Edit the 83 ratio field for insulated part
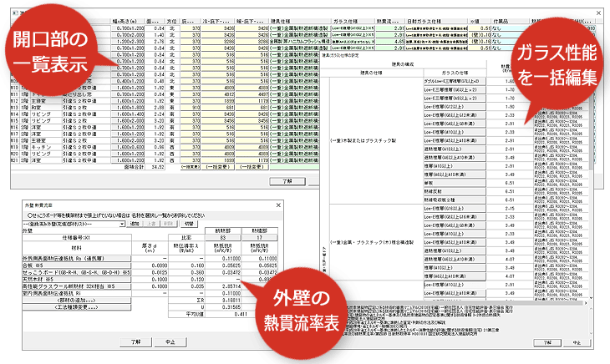Image resolution: width=610 pixels, height=364 pixels. click(x=223, y=237)
